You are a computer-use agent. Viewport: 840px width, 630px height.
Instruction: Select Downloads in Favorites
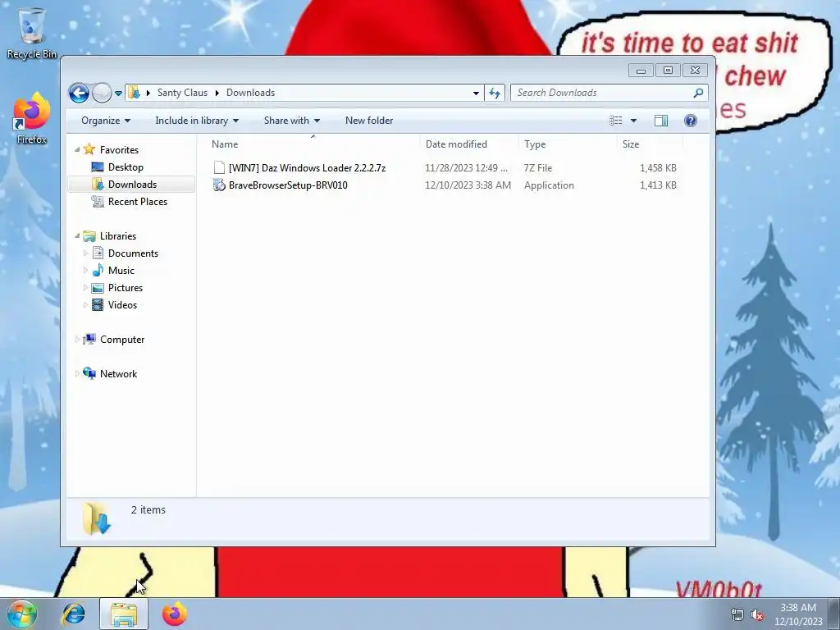click(x=132, y=185)
